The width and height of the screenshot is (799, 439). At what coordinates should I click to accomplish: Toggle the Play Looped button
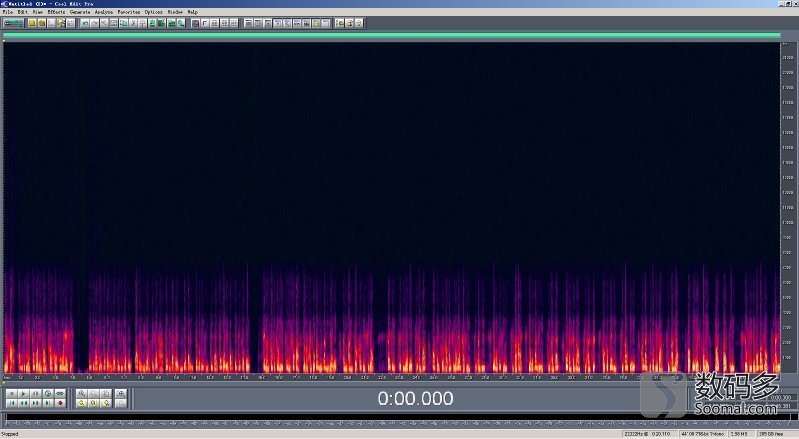point(60,393)
